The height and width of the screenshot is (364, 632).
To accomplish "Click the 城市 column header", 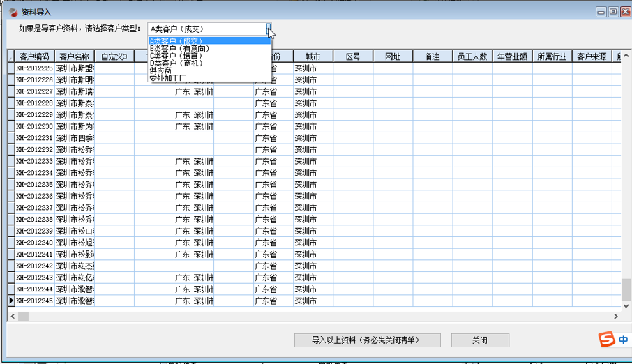I will 313,56.
